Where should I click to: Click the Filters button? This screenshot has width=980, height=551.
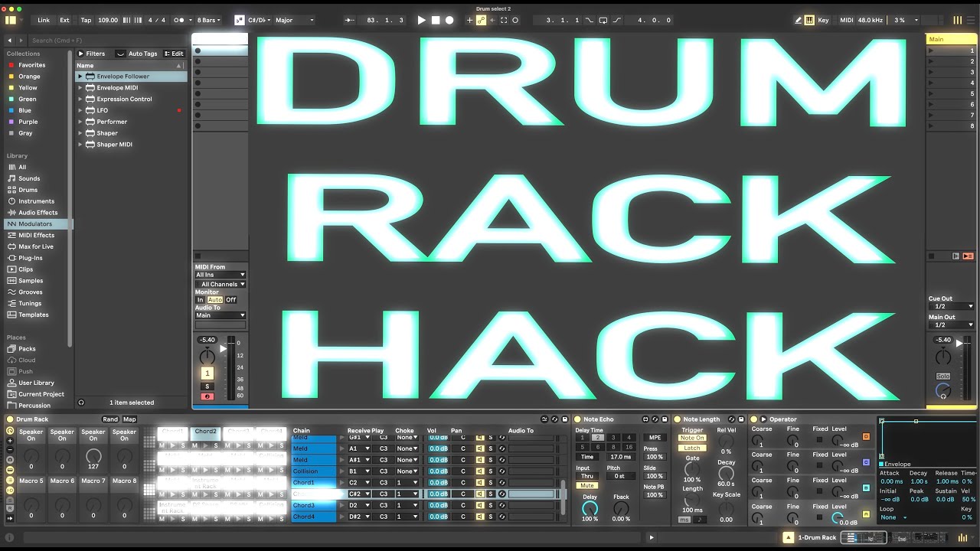click(92, 54)
